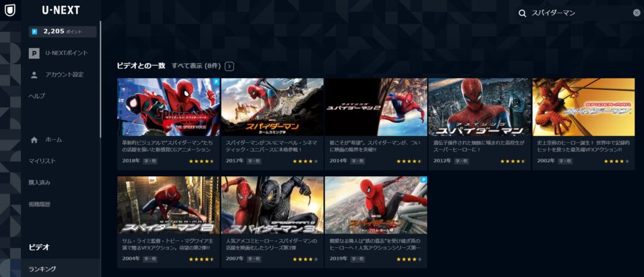Viewport: 644px width, 277px height.
Task: Open the スパイダーマン3 movie thumbnail
Action: 272,205
